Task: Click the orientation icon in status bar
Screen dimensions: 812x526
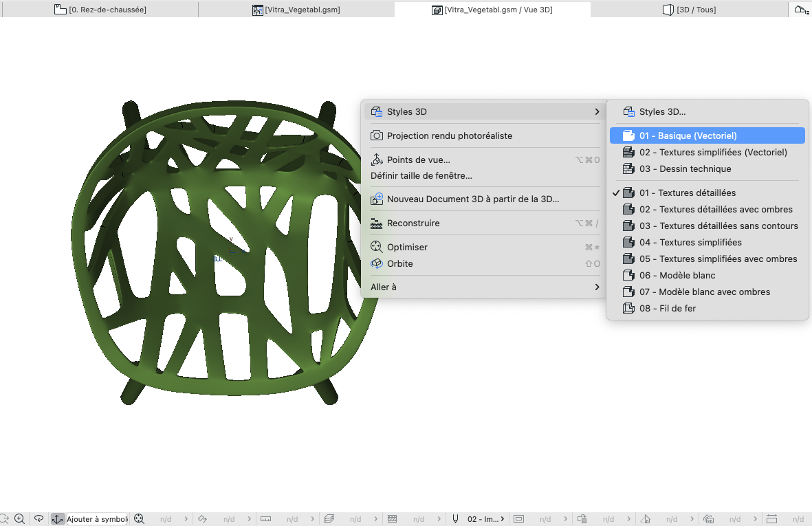Action: pos(202,518)
